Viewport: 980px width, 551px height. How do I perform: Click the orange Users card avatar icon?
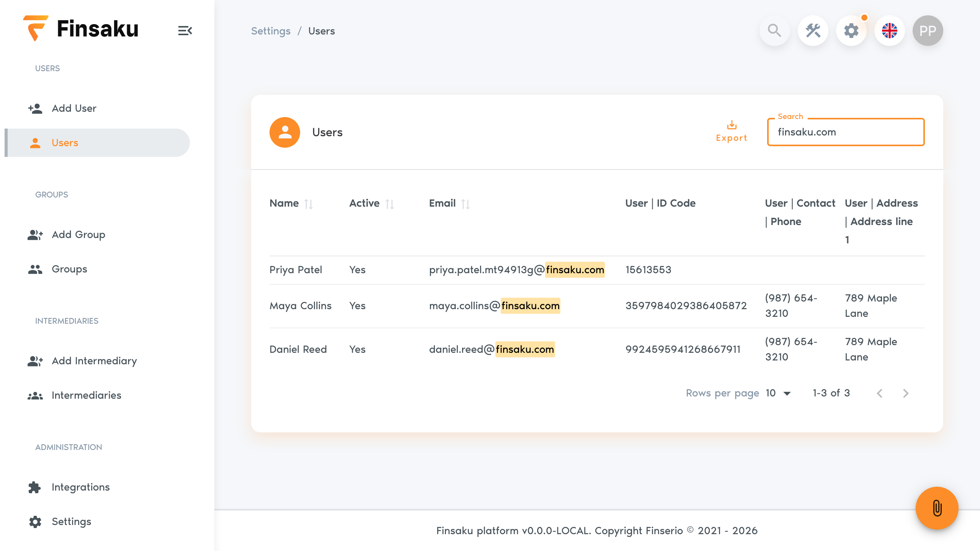click(x=285, y=132)
